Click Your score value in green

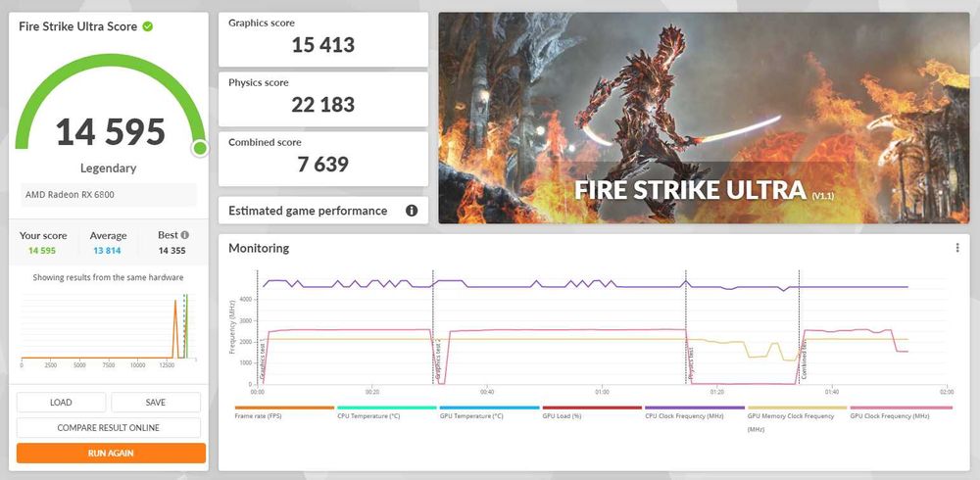tap(42, 251)
